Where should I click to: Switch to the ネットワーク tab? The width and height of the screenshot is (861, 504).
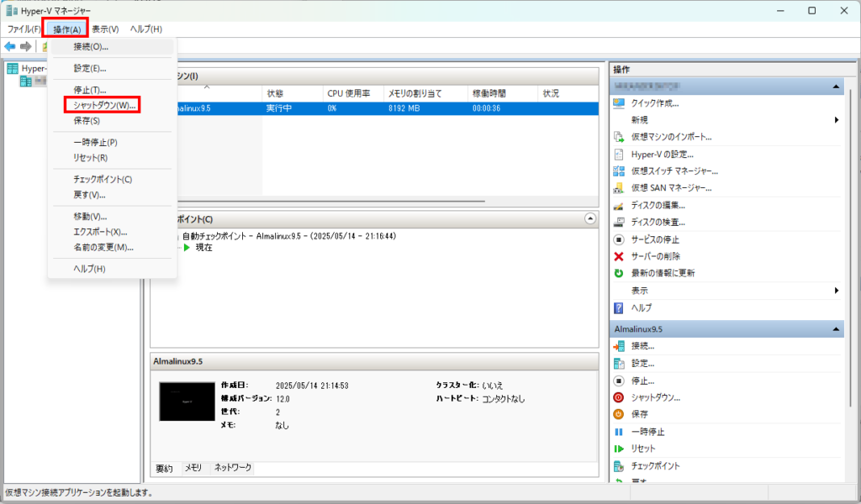[x=232, y=468]
